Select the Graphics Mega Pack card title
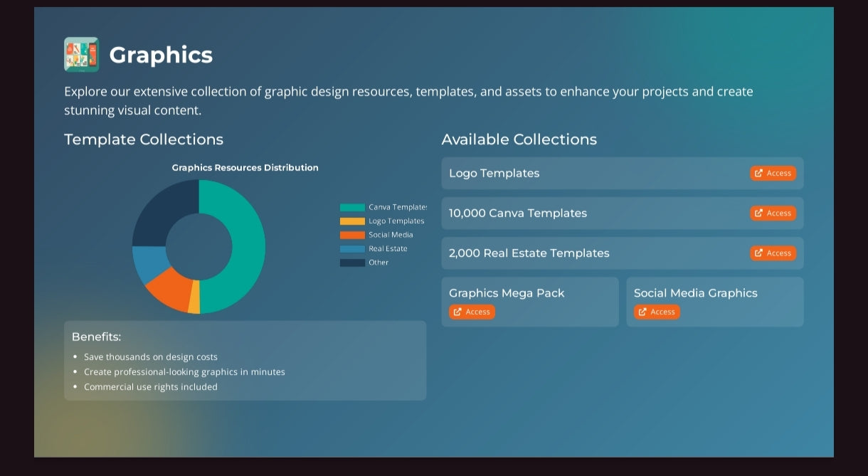This screenshot has width=868, height=476. tap(507, 293)
